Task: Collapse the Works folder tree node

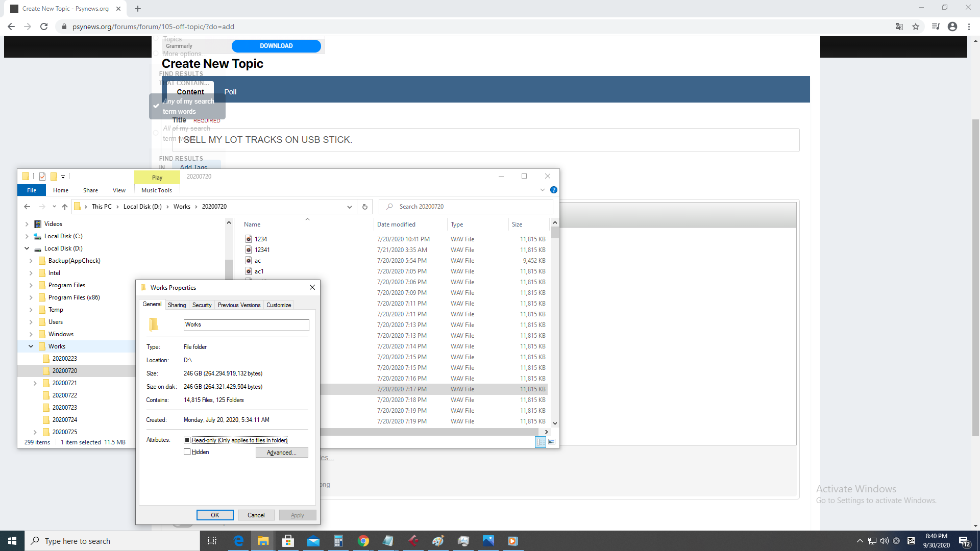Action: coord(31,346)
